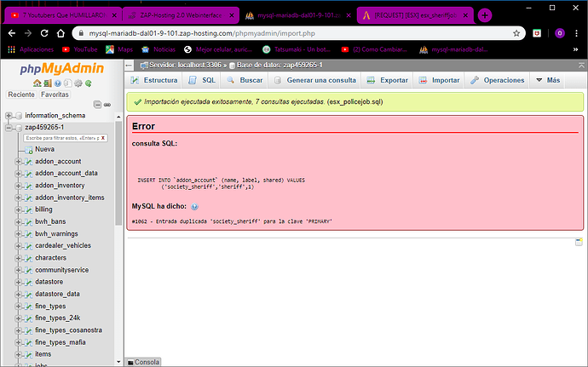
Task: Open the fine_types_24k table
Action: coord(58,318)
